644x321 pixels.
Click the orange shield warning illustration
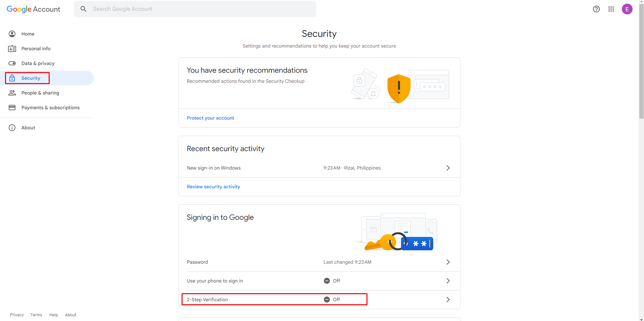click(x=399, y=88)
